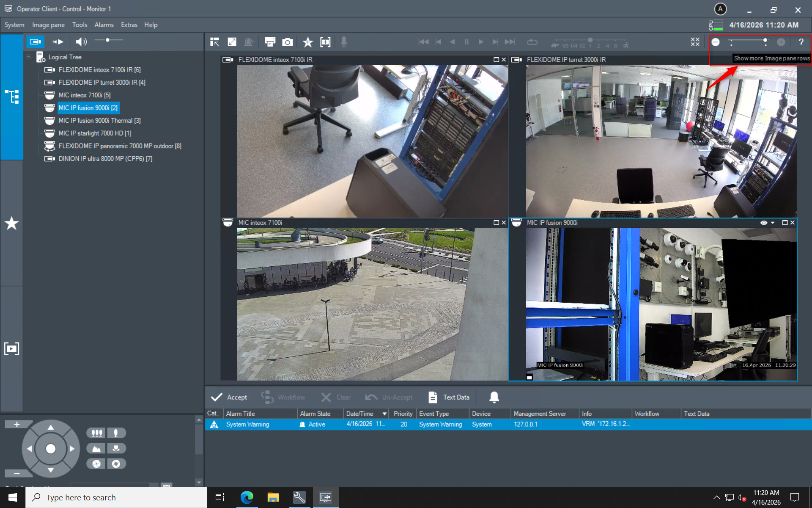Screen dimensions: 812x508
Task: Click the focus far mountain icon
Action: (96, 448)
